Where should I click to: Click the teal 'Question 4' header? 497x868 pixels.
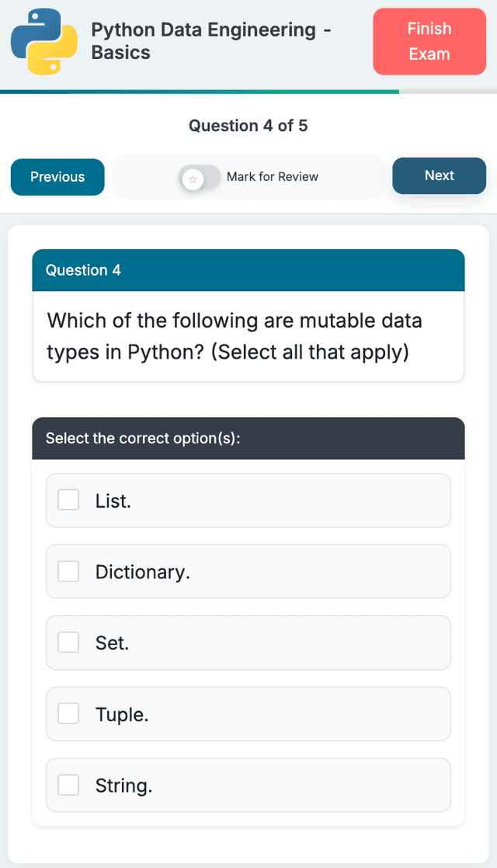248,270
